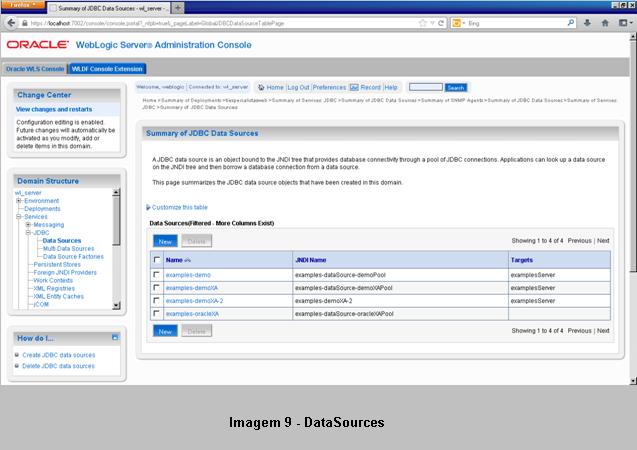Screen dimensions: 637x450
Task: Click the top Next pagination link
Action: point(603,241)
